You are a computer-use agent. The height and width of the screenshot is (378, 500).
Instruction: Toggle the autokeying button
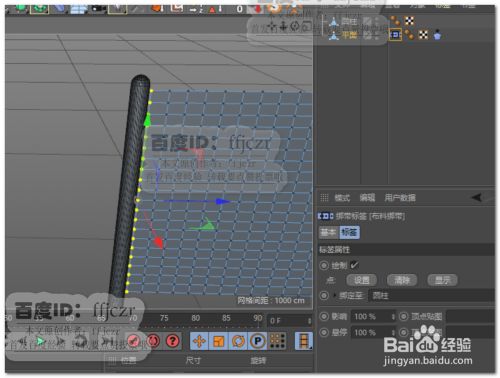pyautogui.click(x=153, y=341)
